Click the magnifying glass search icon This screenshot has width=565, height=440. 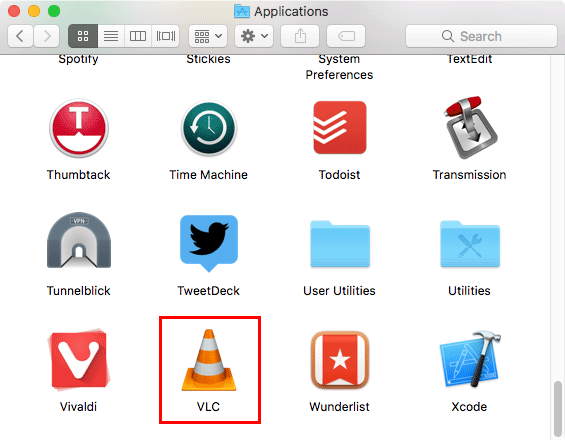pyautogui.click(x=448, y=36)
